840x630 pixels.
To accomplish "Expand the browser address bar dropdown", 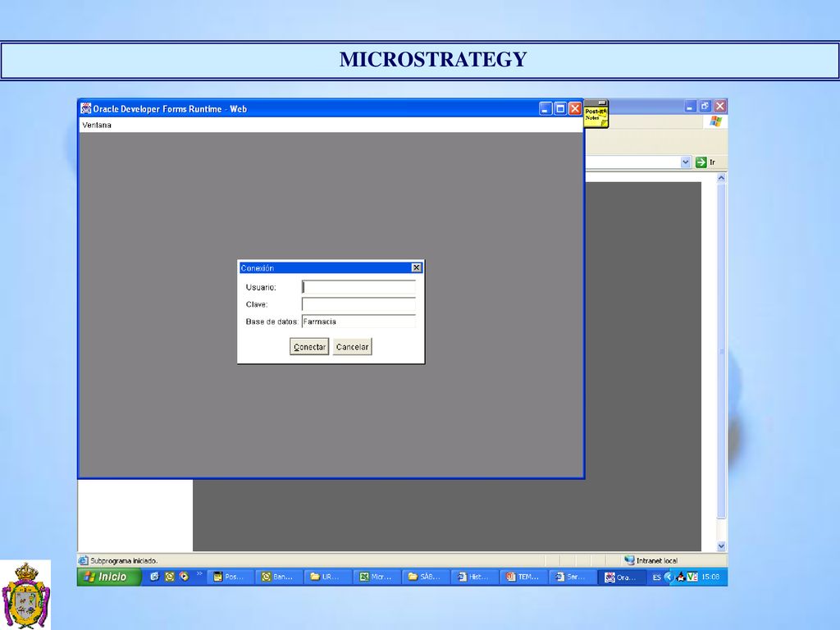I will tap(685, 162).
